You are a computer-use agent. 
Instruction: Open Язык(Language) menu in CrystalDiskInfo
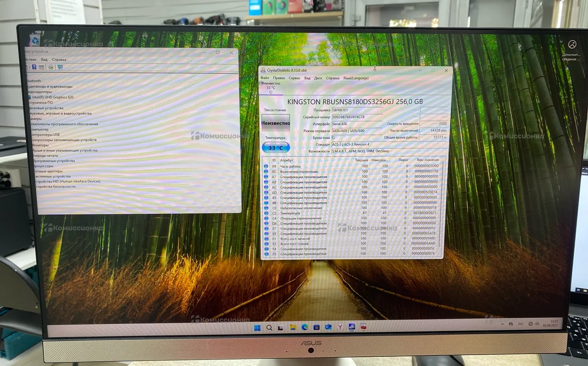(x=356, y=78)
